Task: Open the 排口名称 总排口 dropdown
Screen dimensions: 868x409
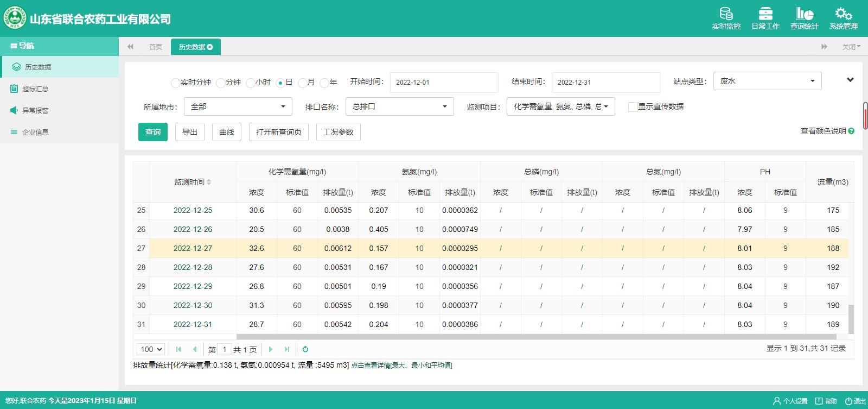Action: tap(399, 106)
